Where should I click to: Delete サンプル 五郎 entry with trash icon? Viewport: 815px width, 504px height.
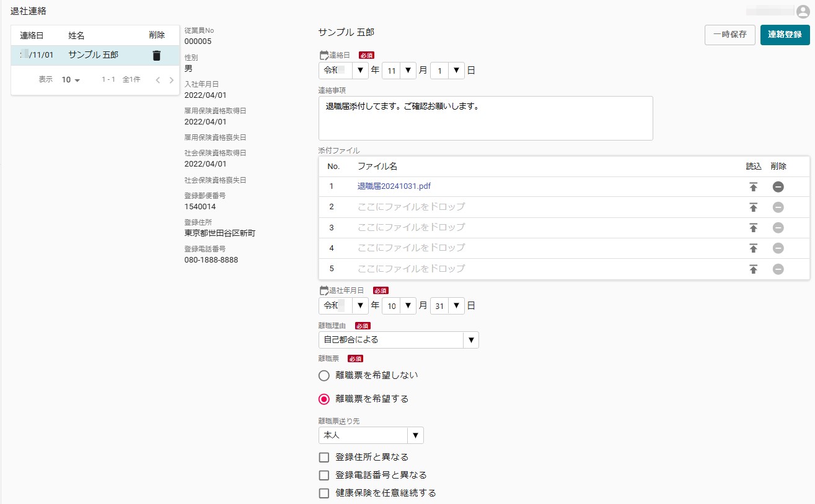[156, 55]
